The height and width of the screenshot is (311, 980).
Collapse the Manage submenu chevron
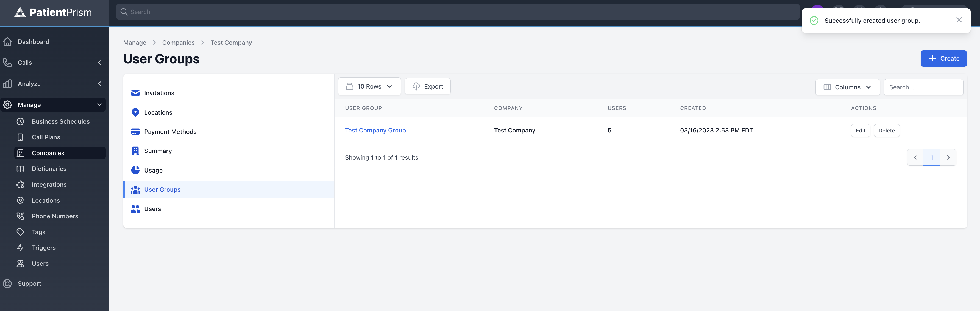(99, 105)
